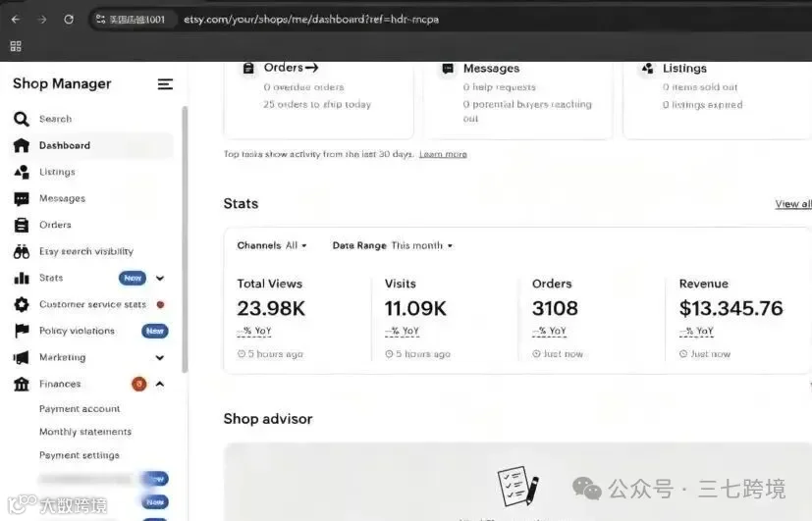The height and width of the screenshot is (521, 812).
Task: Collapse sidebar with Shop Manager hamburger icon
Action: point(165,83)
